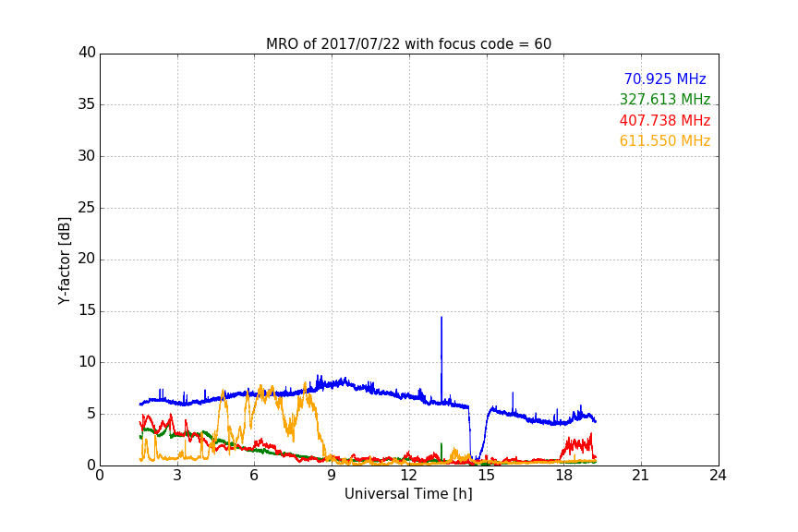Image resolution: width=798 pixels, height=532 pixels.
Task: Select the blue 70.925 MHz legend label
Action: pyautogui.click(x=665, y=79)
